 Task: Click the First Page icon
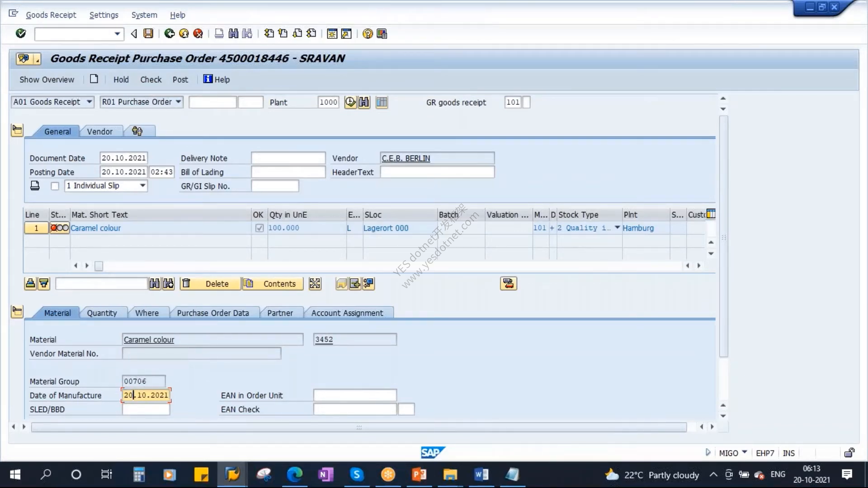[x=269, y=33]
